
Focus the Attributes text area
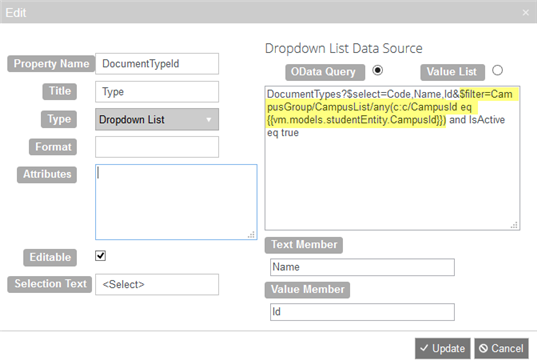coord(176,202)
